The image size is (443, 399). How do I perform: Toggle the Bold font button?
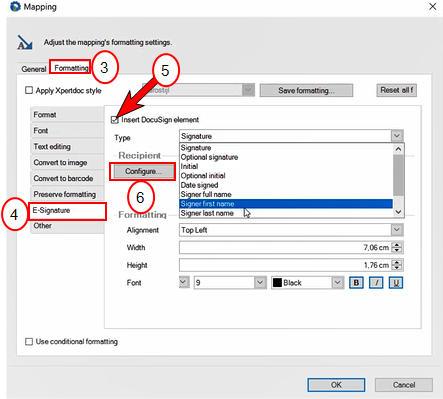pyautogui.click(x=356, y=283)
